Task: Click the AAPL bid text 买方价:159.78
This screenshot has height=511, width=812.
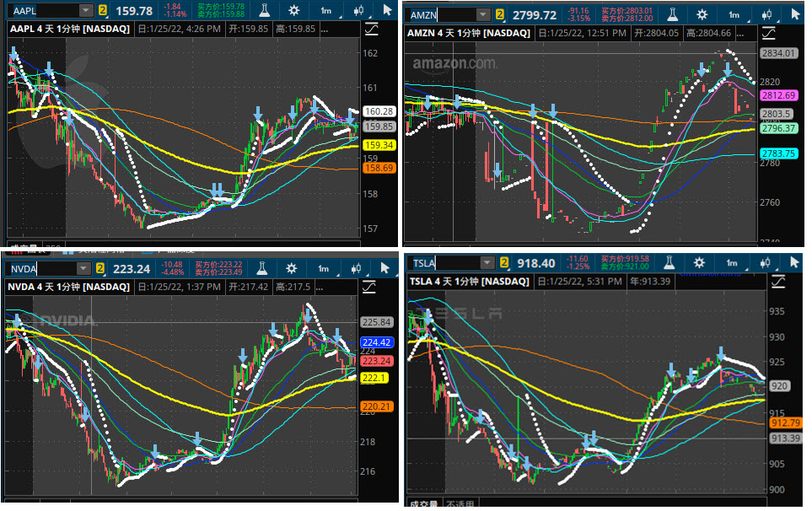Action: point(221,7)
